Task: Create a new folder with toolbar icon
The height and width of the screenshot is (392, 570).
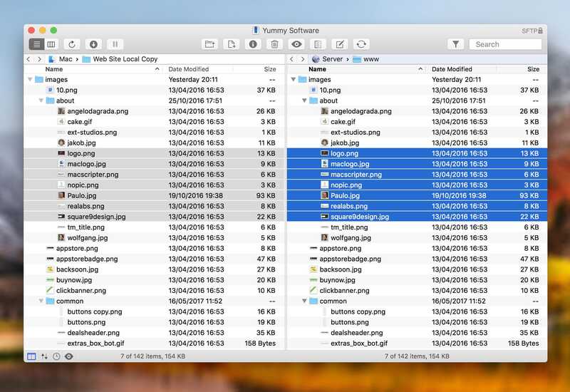Action: coord(209,44)
